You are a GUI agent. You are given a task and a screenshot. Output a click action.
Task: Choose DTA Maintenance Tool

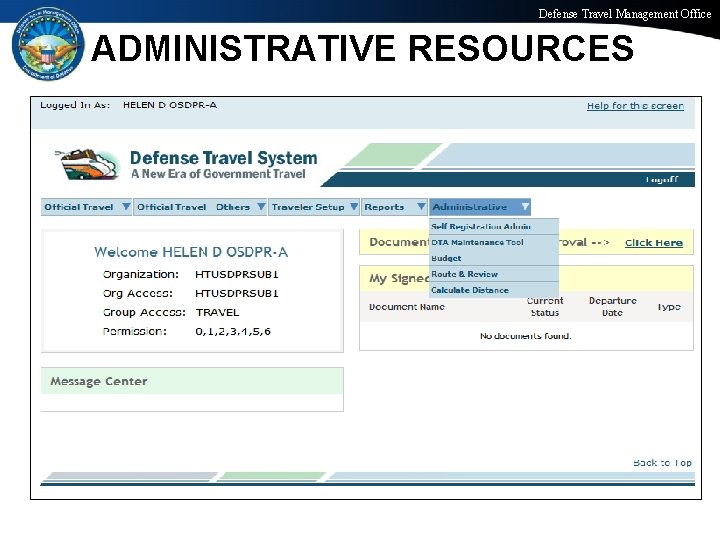tap(494, 242)
